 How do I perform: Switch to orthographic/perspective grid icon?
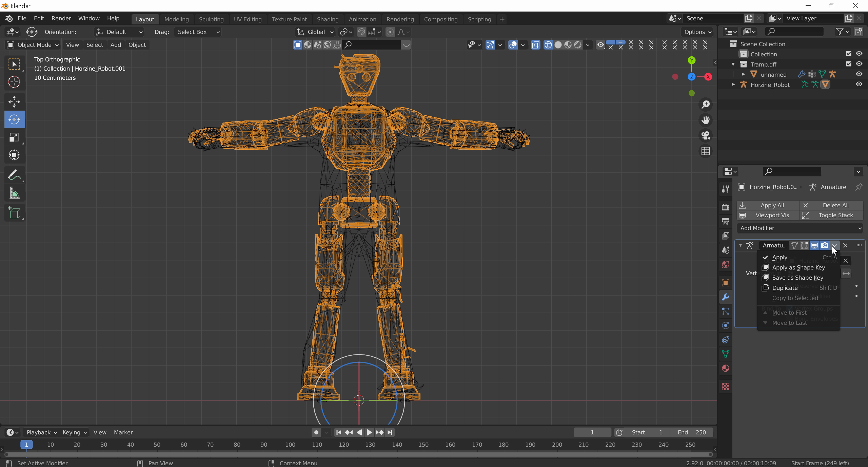point(706,151)
